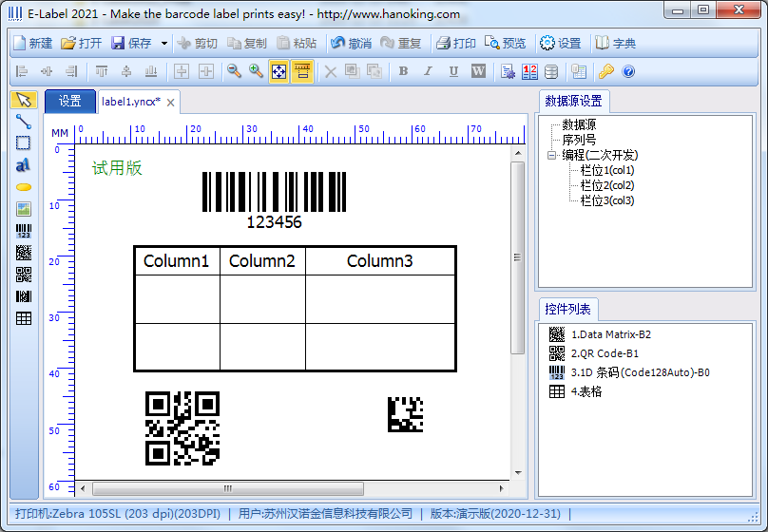Open the 控件列表 panel tab

pos(567,310)
